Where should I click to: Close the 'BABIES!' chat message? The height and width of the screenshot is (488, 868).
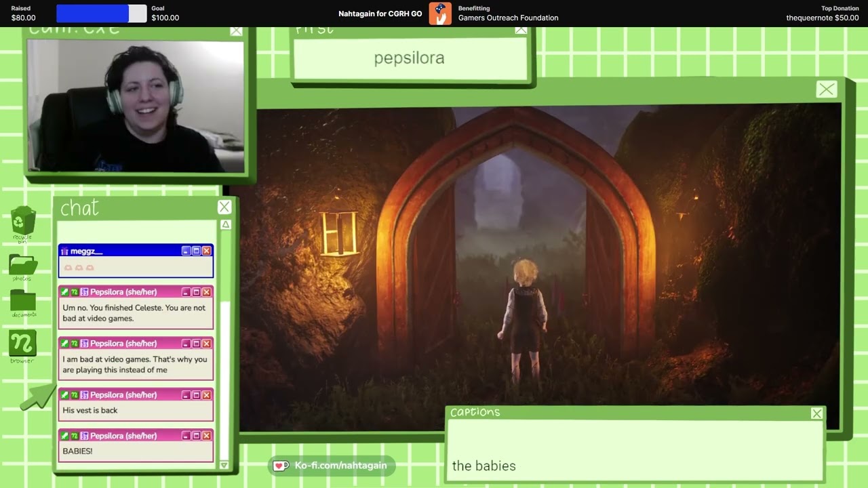(x=206, y=436)
